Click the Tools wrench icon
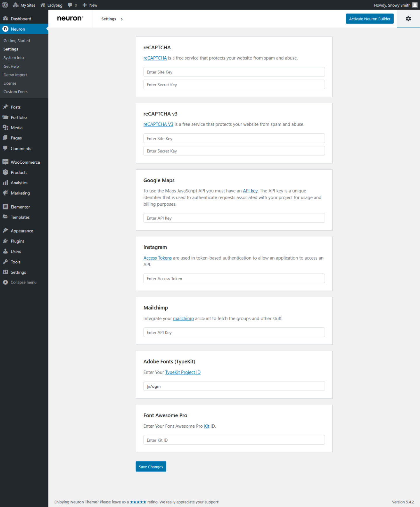 tap(5, 262)
